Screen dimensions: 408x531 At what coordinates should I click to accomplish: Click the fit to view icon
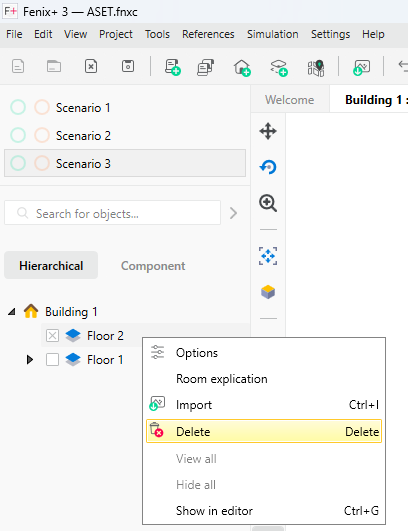point(268,256)
